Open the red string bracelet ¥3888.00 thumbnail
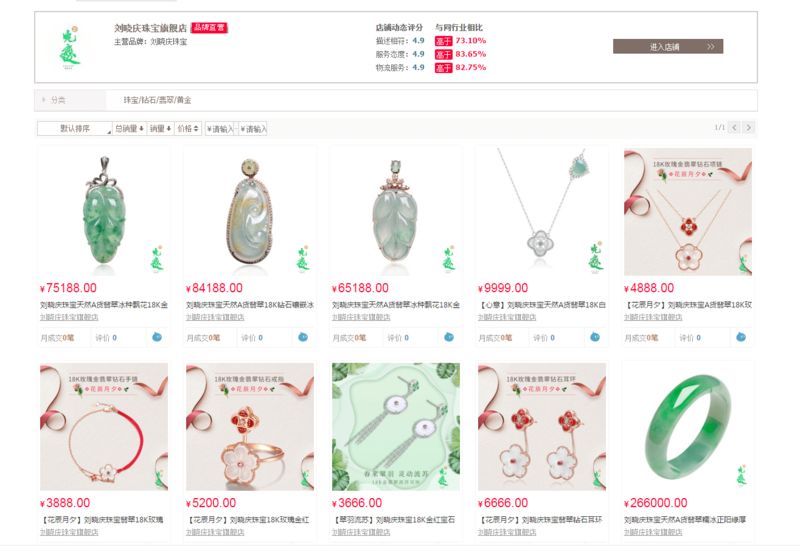800x551 pixels. click(104, 427)
